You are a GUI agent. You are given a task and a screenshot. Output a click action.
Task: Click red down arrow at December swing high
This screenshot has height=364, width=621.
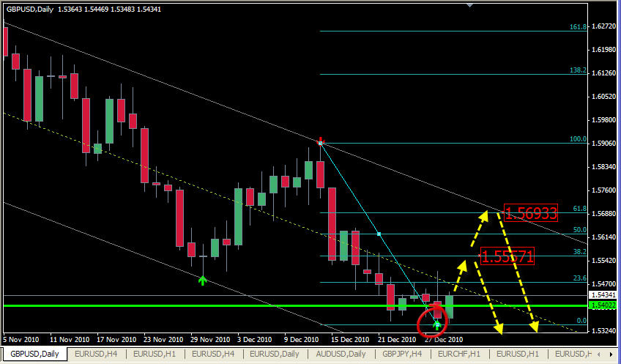pos(321,141)
